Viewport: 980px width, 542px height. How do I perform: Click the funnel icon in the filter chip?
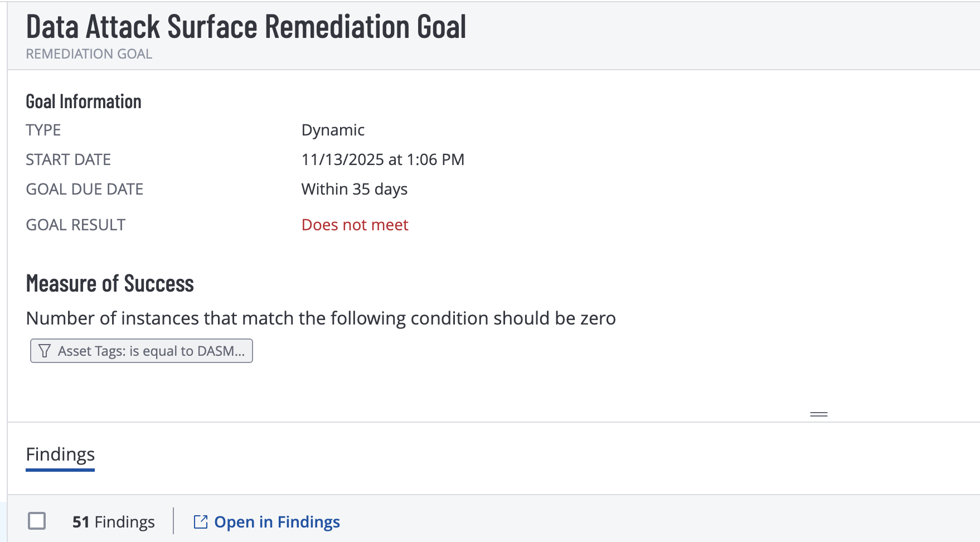pyautogui.click(x=45, y=351)
